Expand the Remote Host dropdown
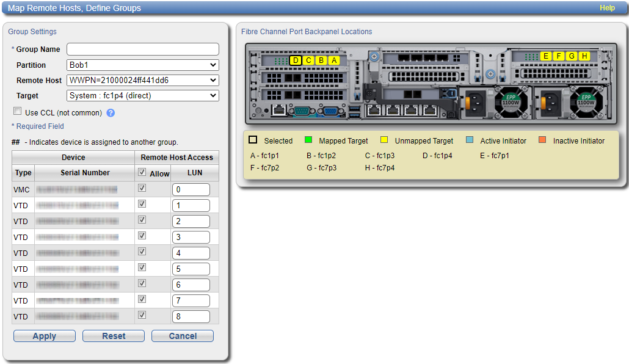The image size is (629, 364). [x=142, y=80]
